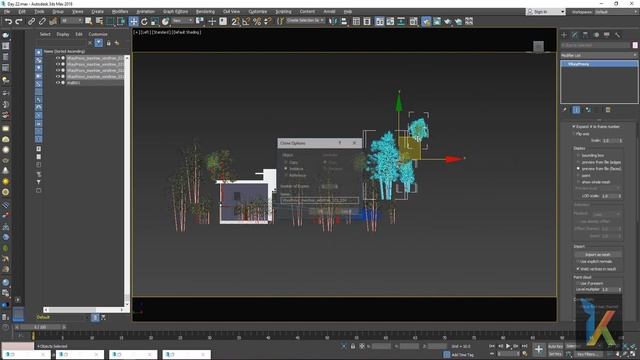Toggle the 2.5D Snaps icon
The width and height of the screenshot is (640, 360).
pos(236,21)
